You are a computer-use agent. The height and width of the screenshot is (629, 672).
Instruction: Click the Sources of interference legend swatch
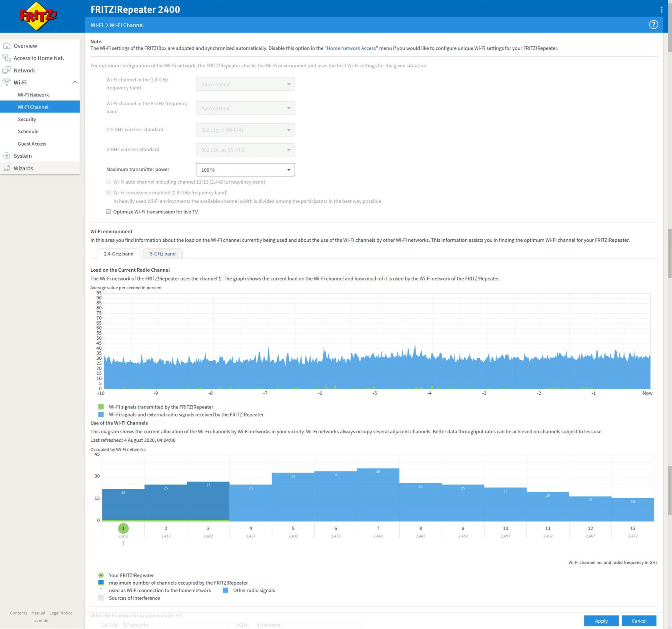click(x=101, y=598)
